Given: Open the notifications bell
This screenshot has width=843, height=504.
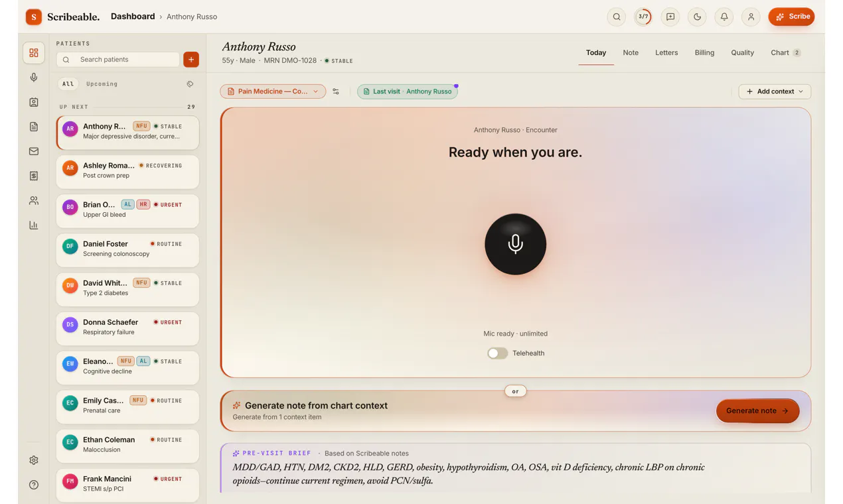Looking at the screenshot, I should (724, 17).
